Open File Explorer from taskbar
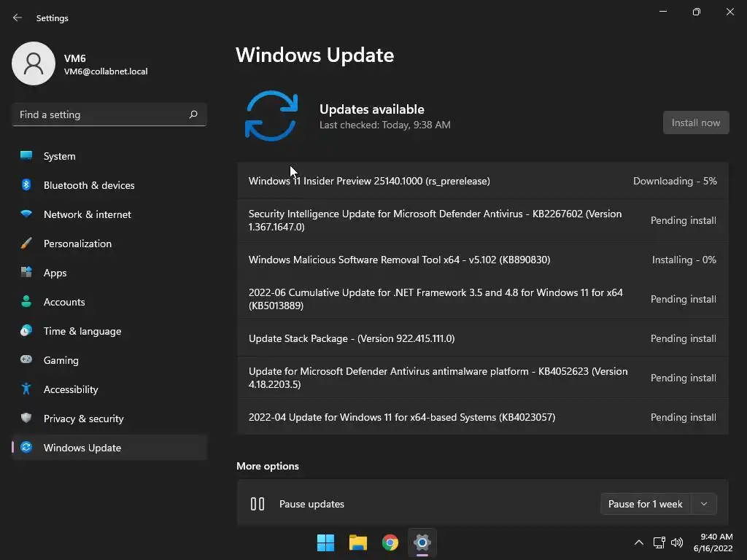This screenshot has width=747, height=560. 357,542
